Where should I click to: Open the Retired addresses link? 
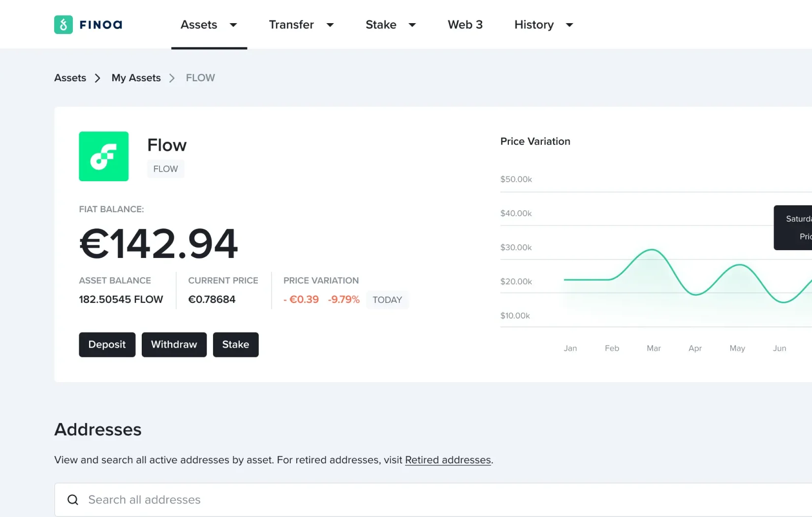[448, 460]
